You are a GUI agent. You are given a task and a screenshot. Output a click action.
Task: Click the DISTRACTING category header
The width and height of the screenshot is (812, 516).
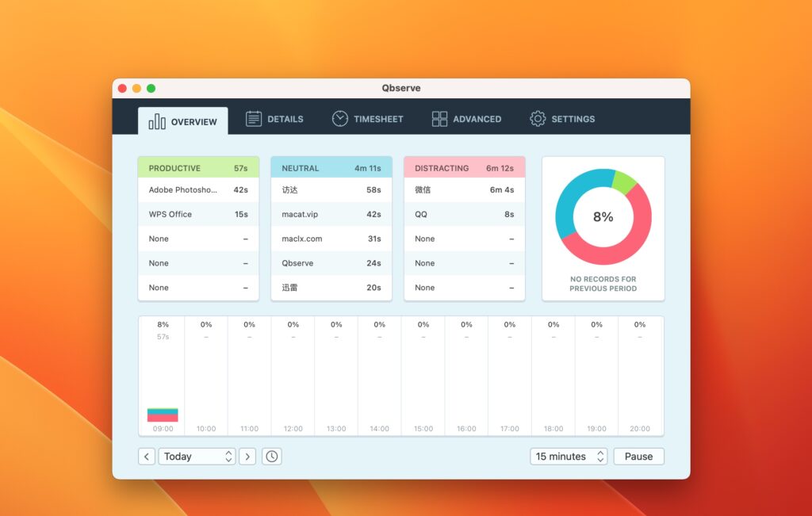pos(464,168)
